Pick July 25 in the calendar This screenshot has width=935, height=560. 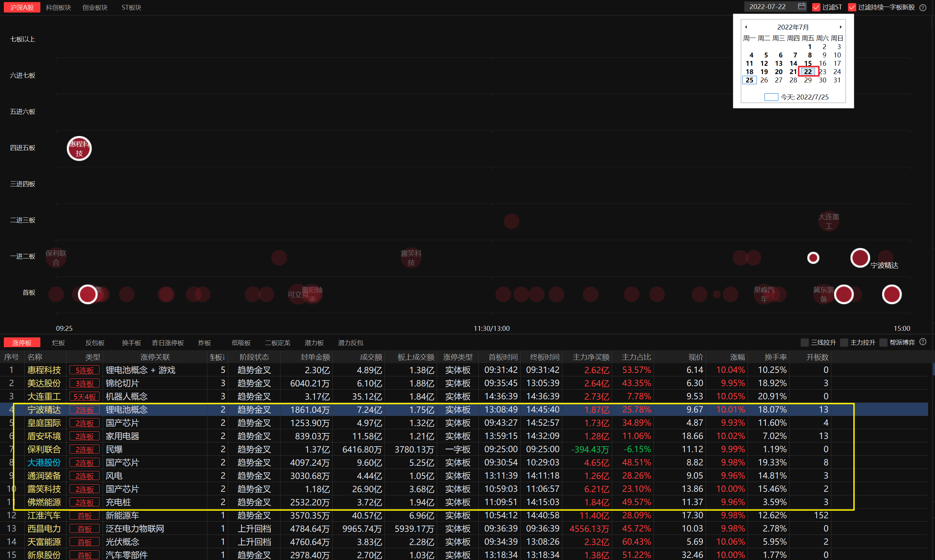click(x=749, y=80)
